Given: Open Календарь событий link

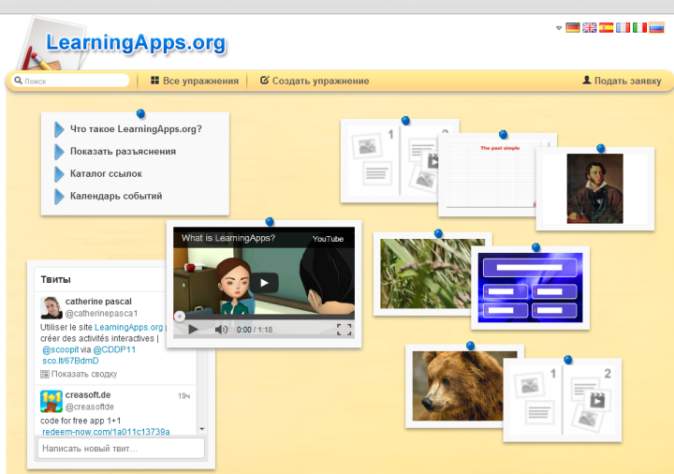Looking at the screenshot, I should (116, 196).
